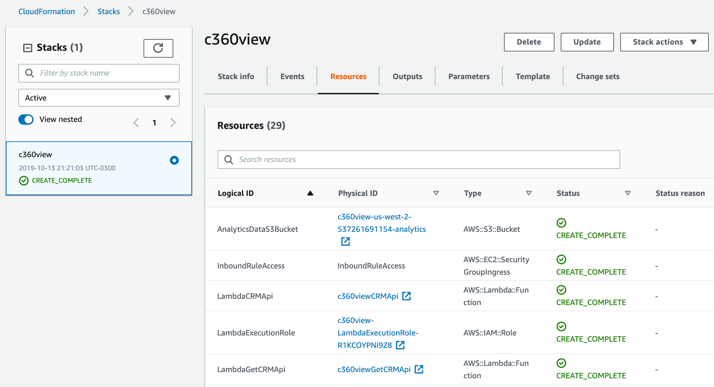Sort by Status column arrow
The image size is (714, 387).
pos(627,193)
